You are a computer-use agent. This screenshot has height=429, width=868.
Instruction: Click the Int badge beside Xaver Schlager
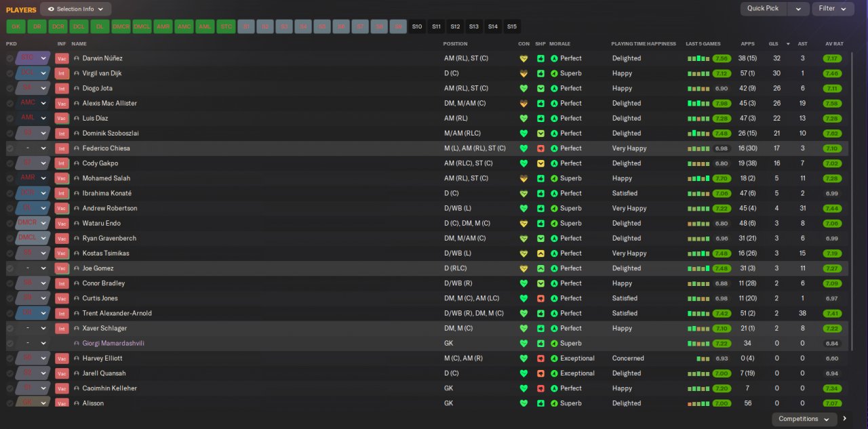pyautogui.click(x=62, y=328)
